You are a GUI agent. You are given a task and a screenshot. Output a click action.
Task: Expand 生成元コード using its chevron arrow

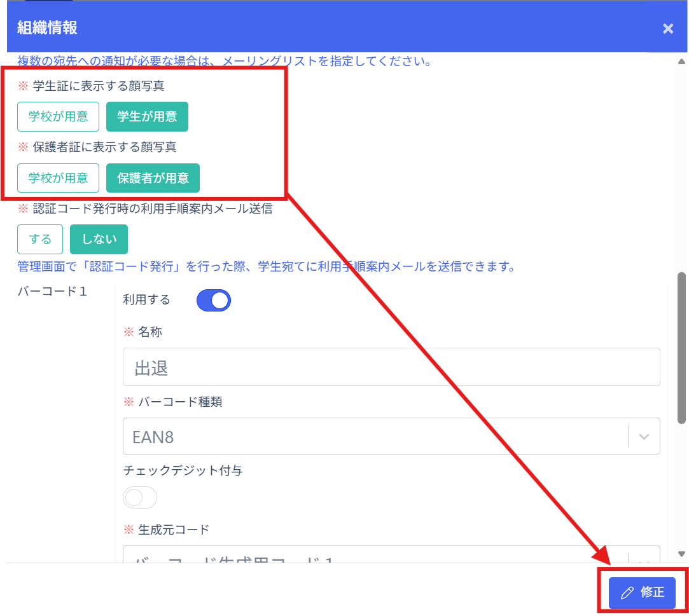(x=644, y=558)
